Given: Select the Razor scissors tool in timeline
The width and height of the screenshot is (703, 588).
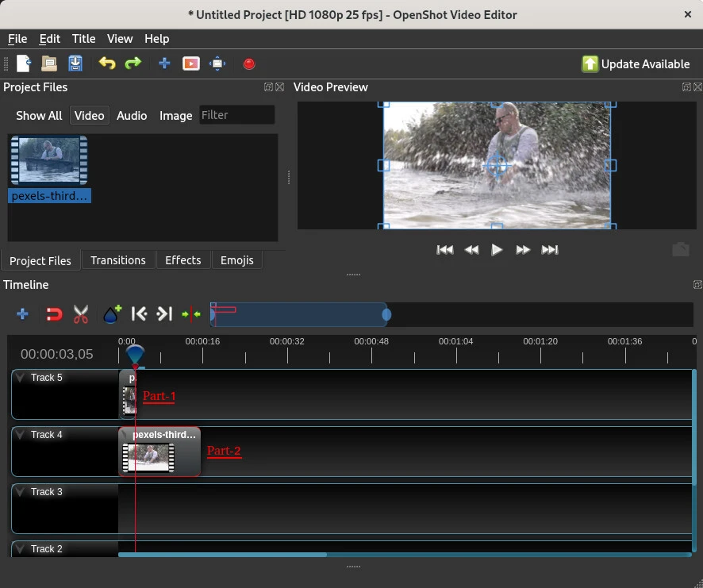Looking at the screenshot, I should tap(81, 314).
